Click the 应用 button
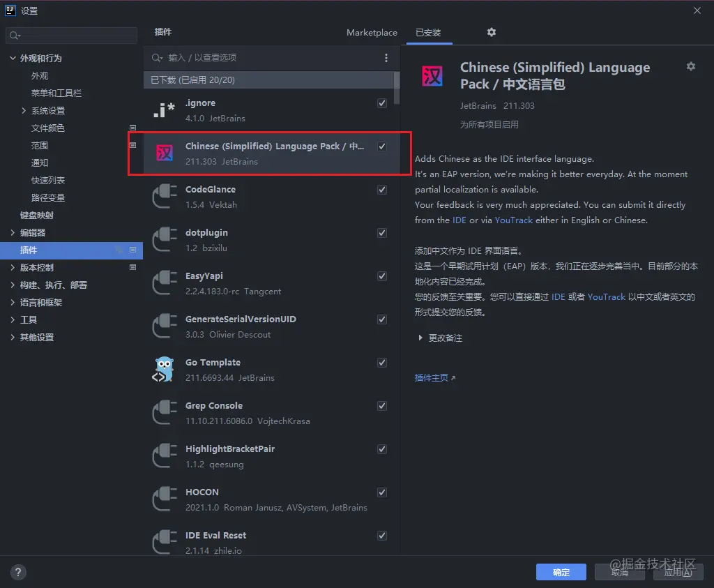The height and width of the screenshot is (588, 714). [678, 572]
